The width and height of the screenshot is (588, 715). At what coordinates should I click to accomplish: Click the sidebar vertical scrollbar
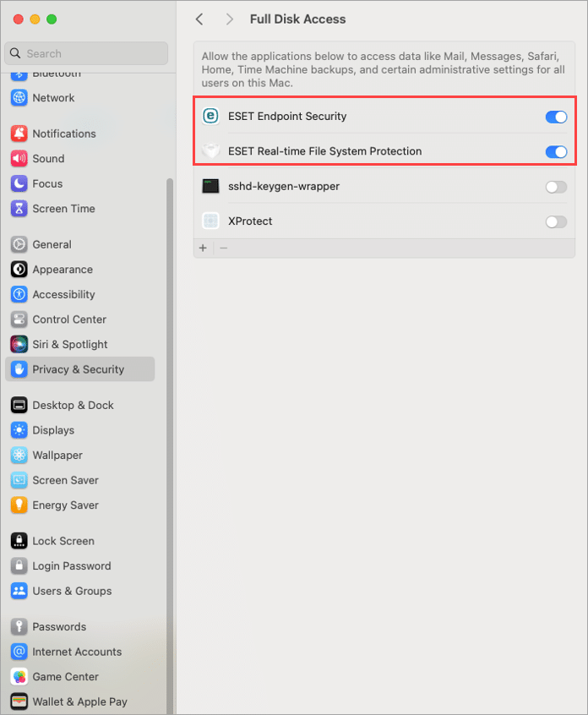(170, 446)
